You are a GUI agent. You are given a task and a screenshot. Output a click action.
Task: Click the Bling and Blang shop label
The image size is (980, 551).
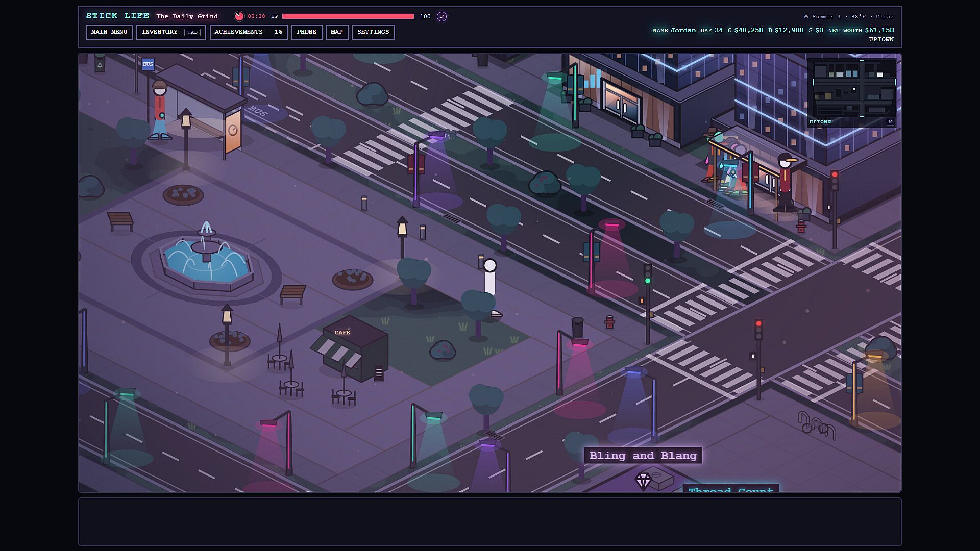[643, 456]
